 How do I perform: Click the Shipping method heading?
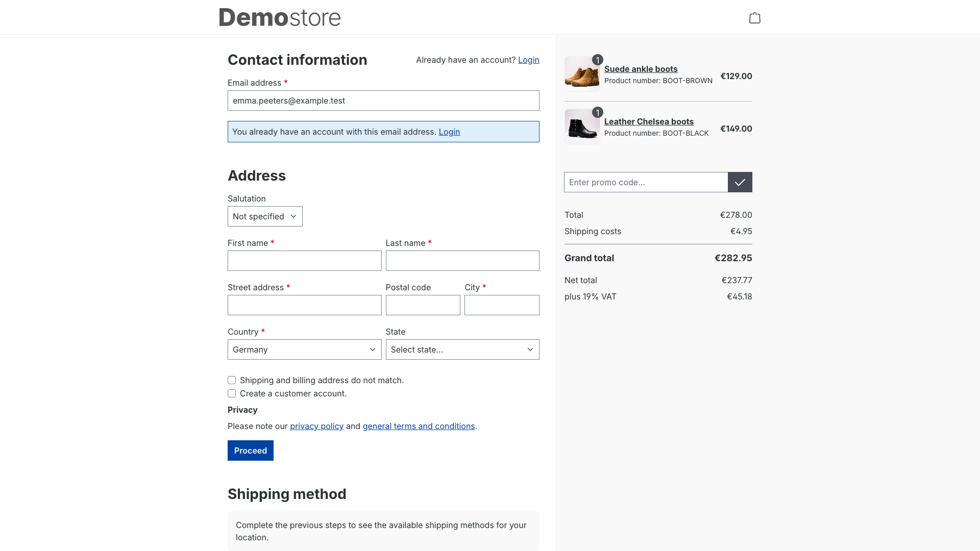287,494
